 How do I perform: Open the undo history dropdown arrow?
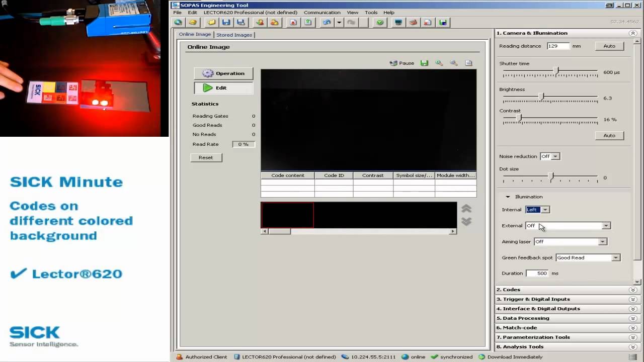(339, 22)
